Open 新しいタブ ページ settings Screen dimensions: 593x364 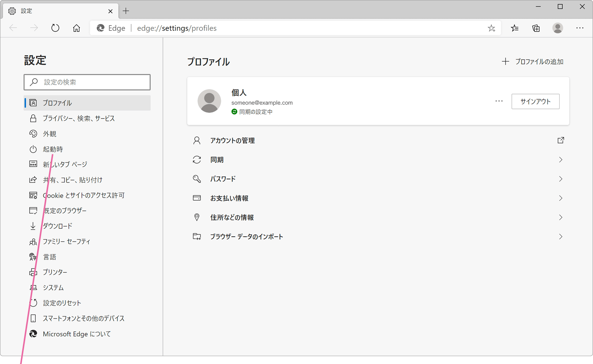(x=87, y=164)
